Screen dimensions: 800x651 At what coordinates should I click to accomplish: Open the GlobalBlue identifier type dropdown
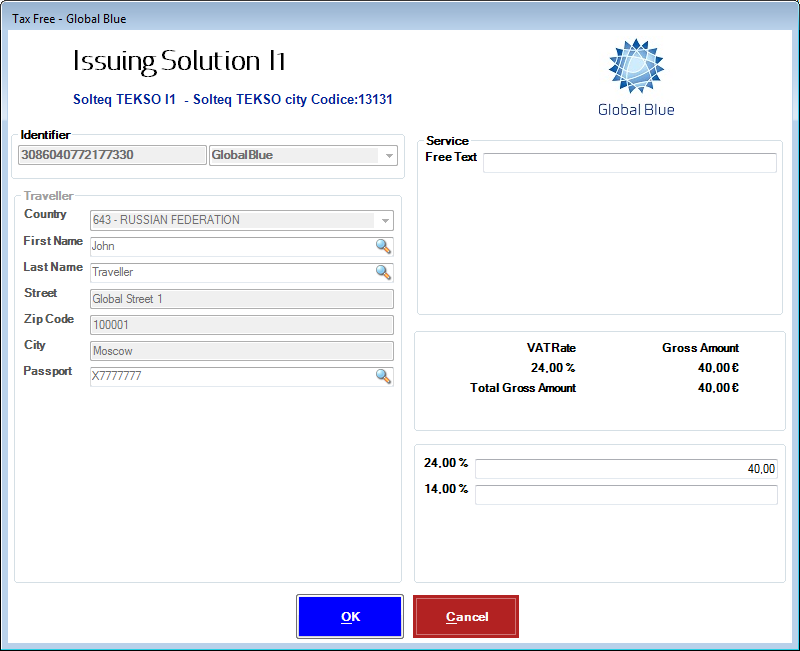pyautogui.click(x=387, y=155)
